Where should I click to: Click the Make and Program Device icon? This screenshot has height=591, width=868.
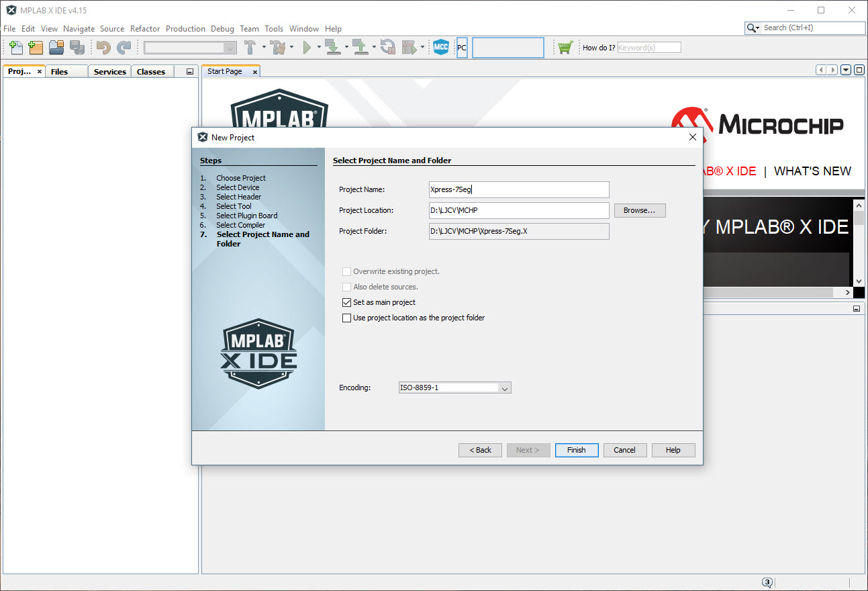(x=332, y=47)
